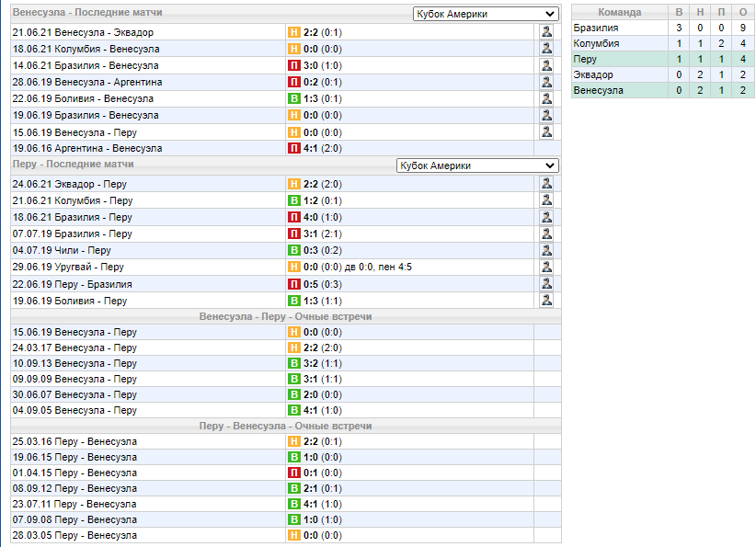Click the О column header in standings

pyautogui.click(x=743, y=12)
